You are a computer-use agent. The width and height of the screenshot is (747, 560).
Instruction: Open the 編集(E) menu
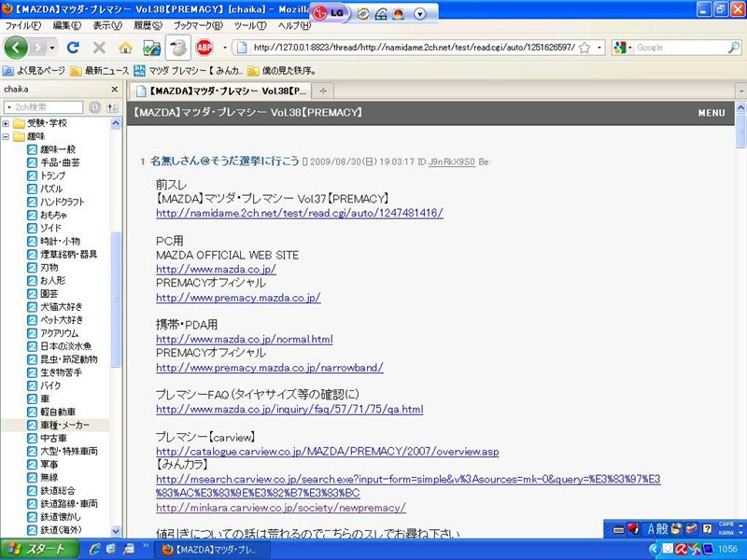[66, 25]
